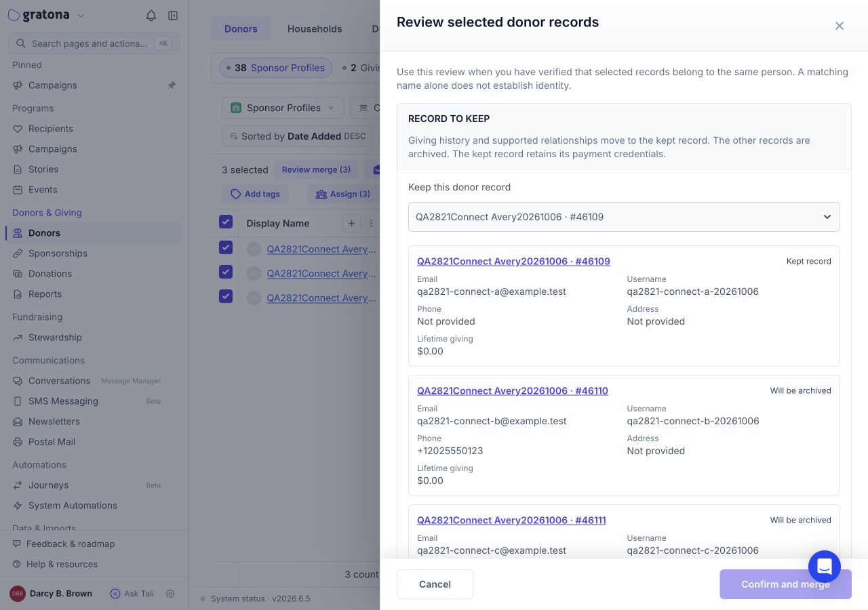Click the add column plus icon
Screen dimensions: 868x610
pyautogui.click(x=351, y=223)
